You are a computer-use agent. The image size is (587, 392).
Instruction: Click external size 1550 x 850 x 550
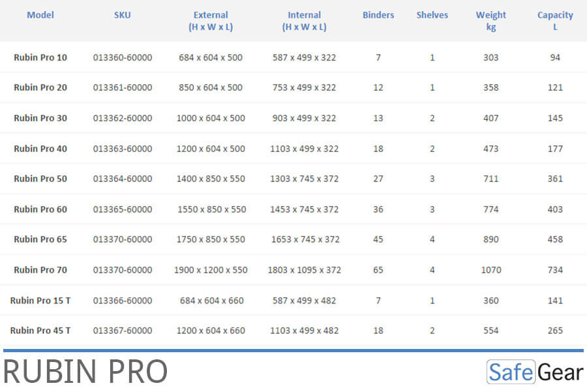pos(212,209)
